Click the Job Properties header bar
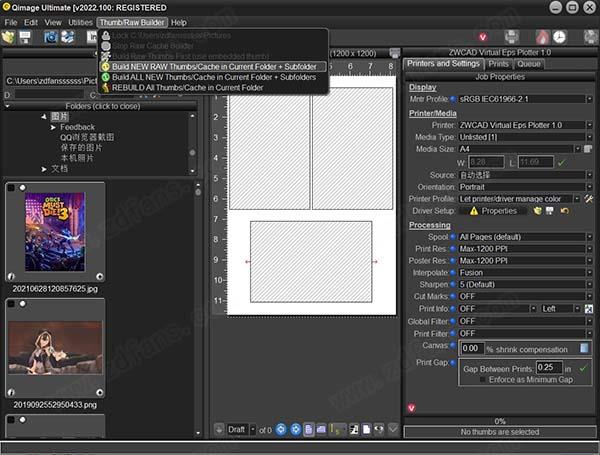The width and height of the screenshot is (600, 455). 500,77
